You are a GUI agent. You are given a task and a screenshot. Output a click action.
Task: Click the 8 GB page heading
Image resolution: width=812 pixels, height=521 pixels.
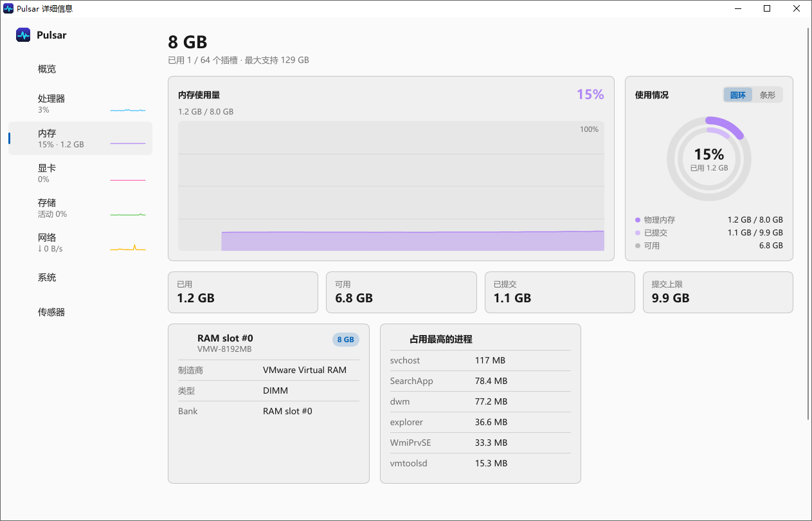[x=188, y=42]
